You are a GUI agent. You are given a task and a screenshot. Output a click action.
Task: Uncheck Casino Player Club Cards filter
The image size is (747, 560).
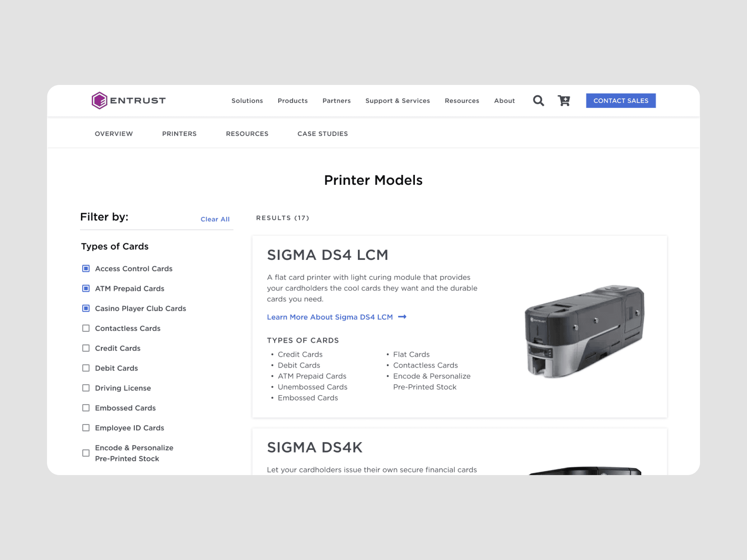click(86, 309)
